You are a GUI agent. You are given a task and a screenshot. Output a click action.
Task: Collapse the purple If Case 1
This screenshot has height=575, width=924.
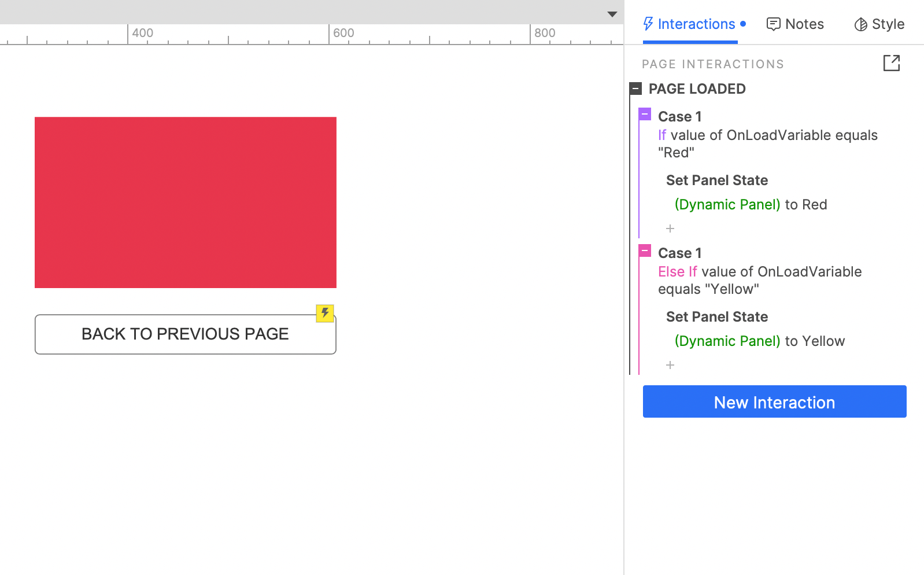pyautogui.click(x=645, y=114)
